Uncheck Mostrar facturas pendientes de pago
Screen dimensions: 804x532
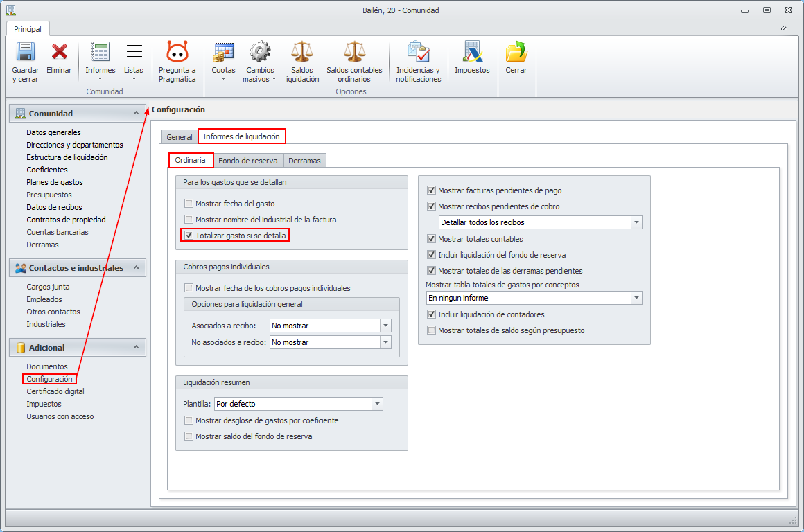pos(431,190)
